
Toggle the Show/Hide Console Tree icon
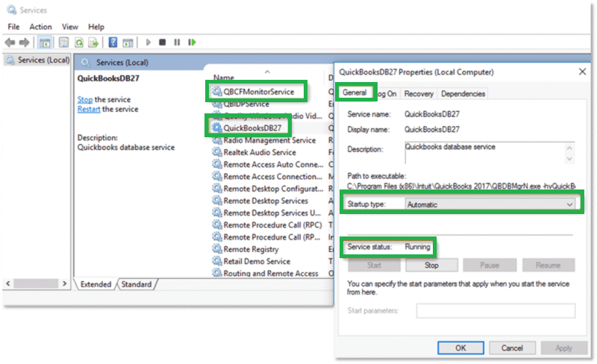pos(45,43)
